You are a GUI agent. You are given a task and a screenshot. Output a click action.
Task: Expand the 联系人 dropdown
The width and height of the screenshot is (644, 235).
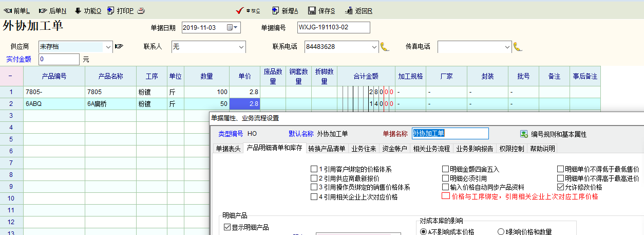click(x=241, y=47)
